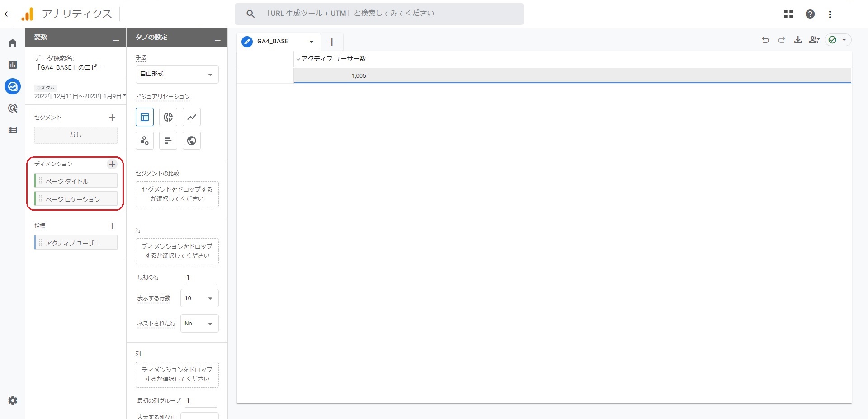Image resolution: width=868 pixels, height=419 pixels.
Task: Edit the 最初の行 value field
Action: [x=200, y=278]
